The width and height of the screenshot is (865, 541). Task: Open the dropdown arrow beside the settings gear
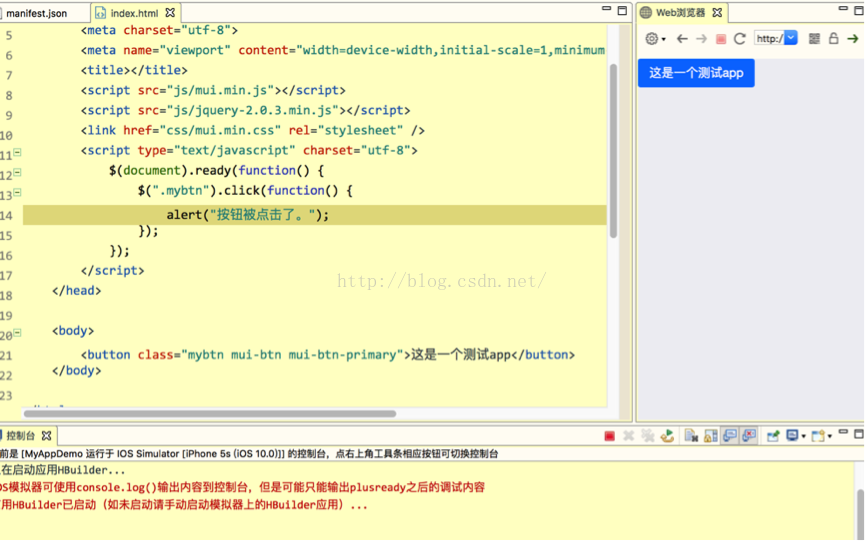point(664,39)
